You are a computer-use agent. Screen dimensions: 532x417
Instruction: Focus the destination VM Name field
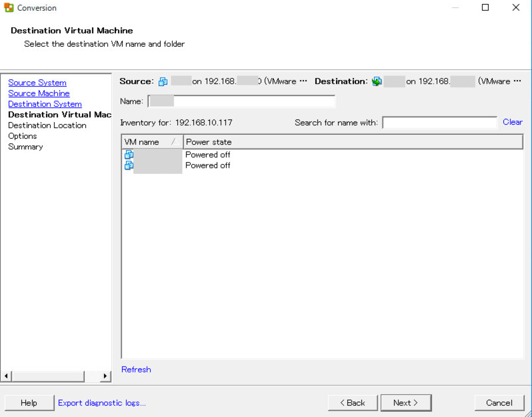pyautogui.click(x=242, y=101)
